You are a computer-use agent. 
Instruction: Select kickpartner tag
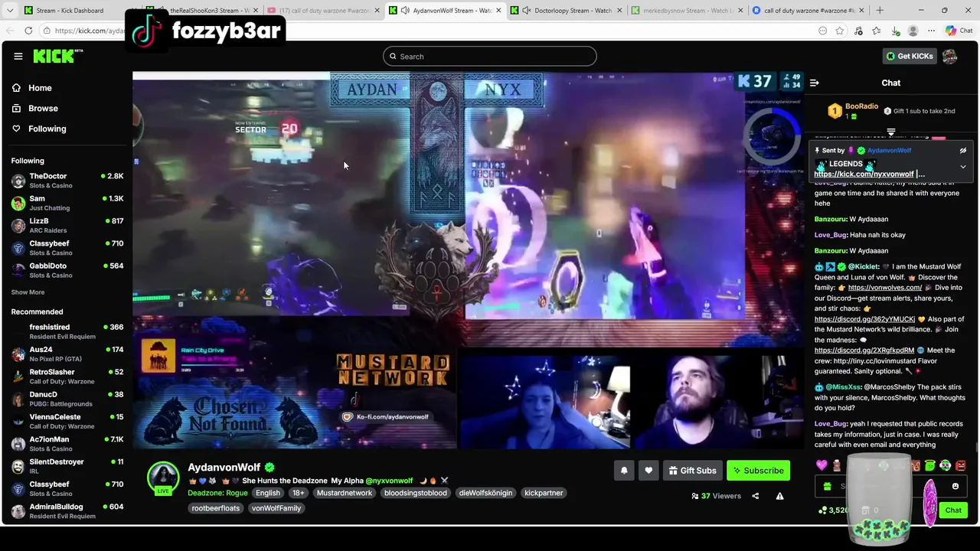click(x=544, y=493)
